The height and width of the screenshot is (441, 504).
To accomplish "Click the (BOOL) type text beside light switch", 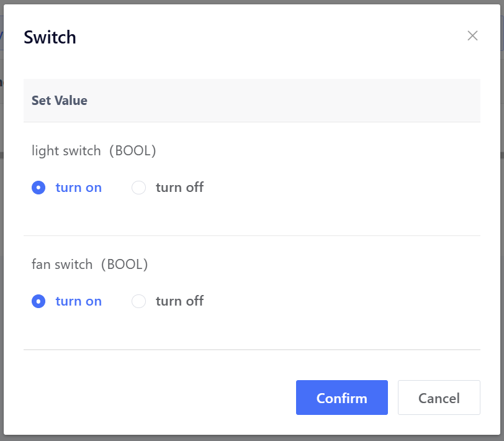I will [x=132, y=151].
